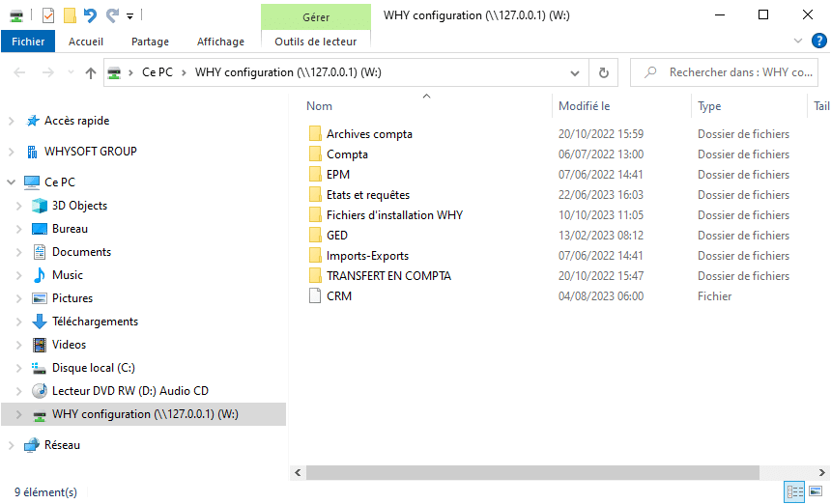Click the search field for WHY configuration
831x504 pixels.
coord(724,72)
